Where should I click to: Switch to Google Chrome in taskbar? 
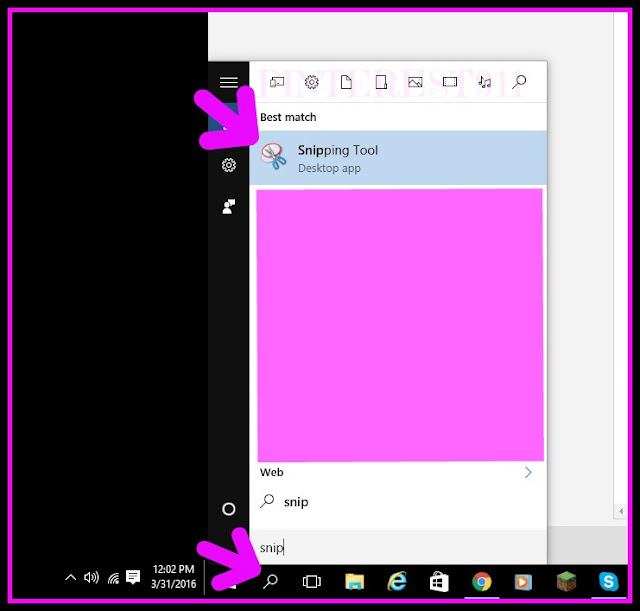(x=482, y=582)
